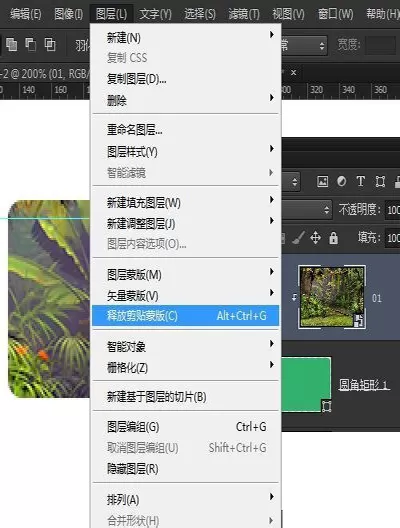
Task: Expand the 新建(N) submenu
Action: 186,37
